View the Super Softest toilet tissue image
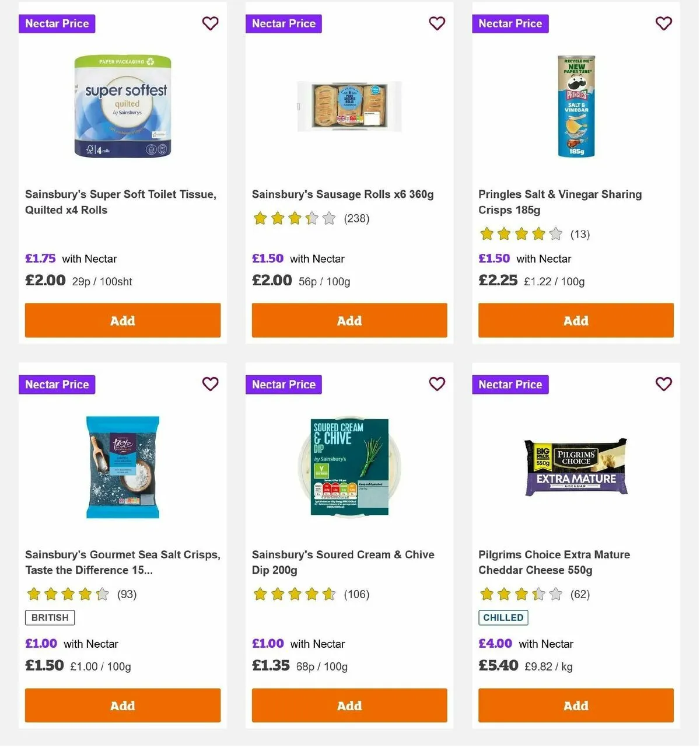This screenshot has height=747, width=700. 123,106
